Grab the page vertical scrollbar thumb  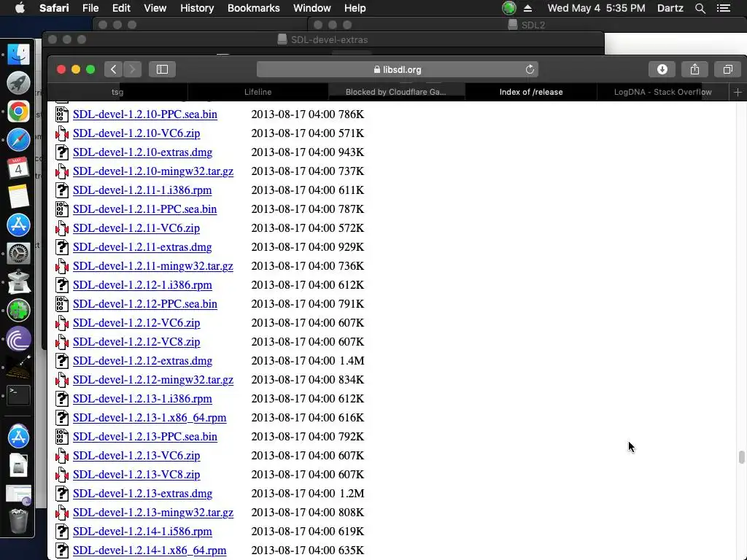pos(741,456)
